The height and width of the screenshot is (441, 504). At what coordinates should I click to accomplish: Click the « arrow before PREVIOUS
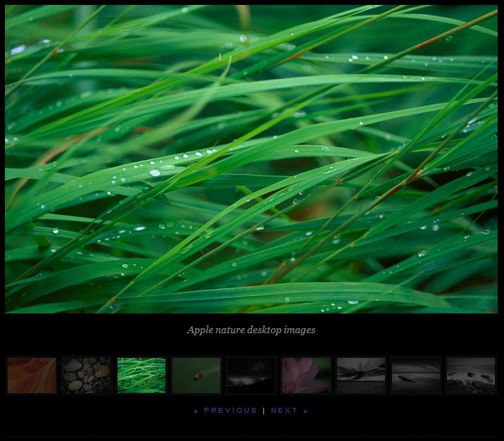pos(196,411)
